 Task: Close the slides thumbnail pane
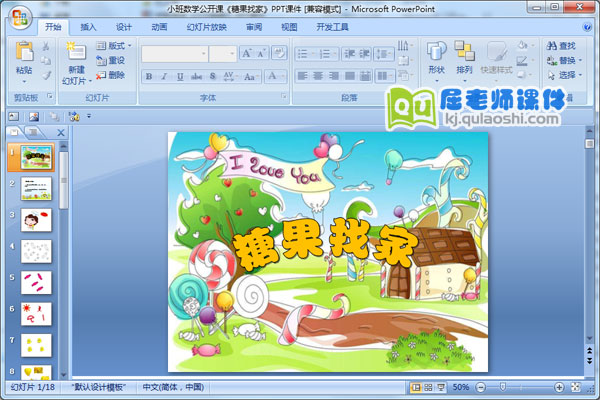[x=61, y=132]
